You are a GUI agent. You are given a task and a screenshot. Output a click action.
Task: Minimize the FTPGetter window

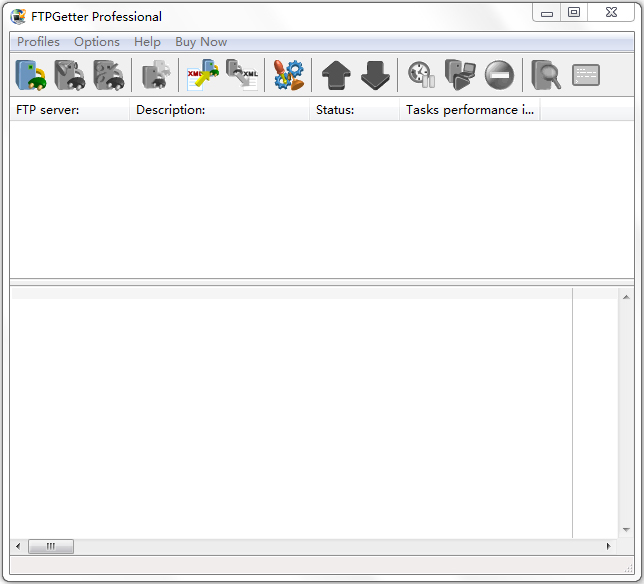(547, 14)
